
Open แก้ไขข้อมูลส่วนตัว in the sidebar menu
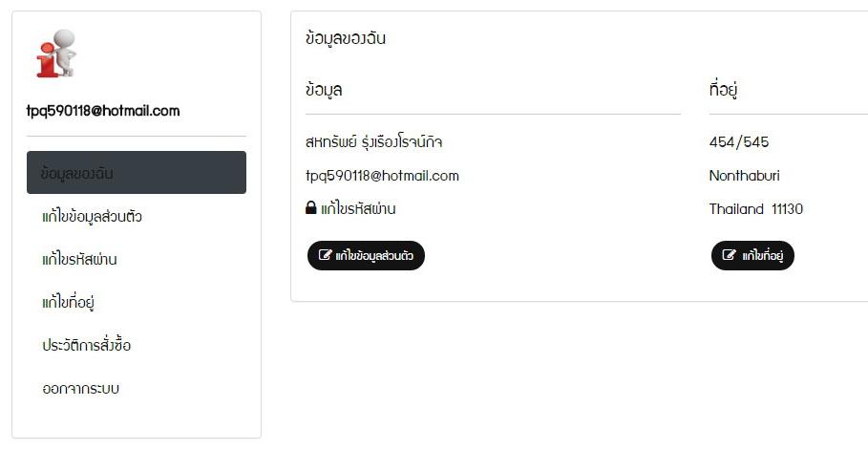point(92,216)
